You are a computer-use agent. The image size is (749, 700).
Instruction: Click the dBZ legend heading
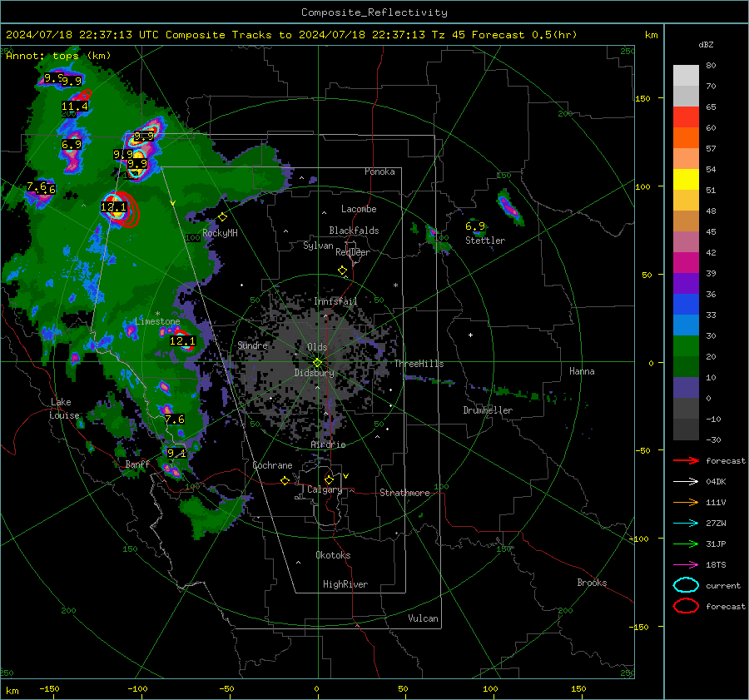[x=706, y=44]
